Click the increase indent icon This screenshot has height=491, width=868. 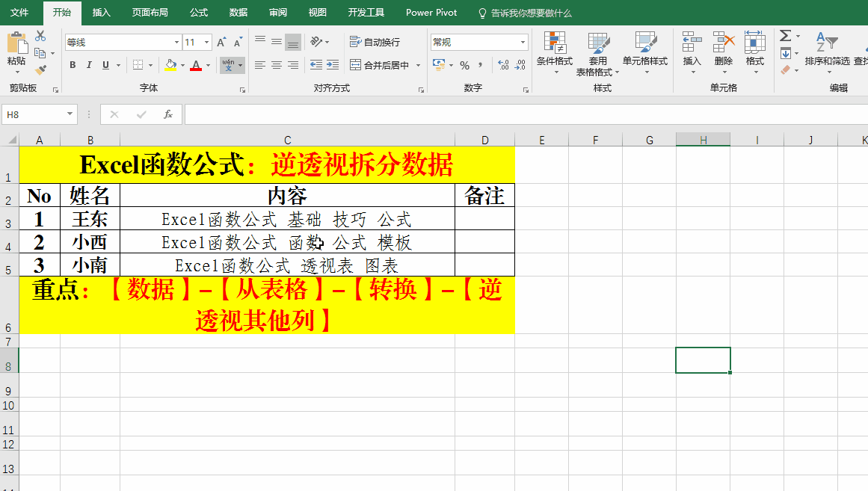point(333,65)
